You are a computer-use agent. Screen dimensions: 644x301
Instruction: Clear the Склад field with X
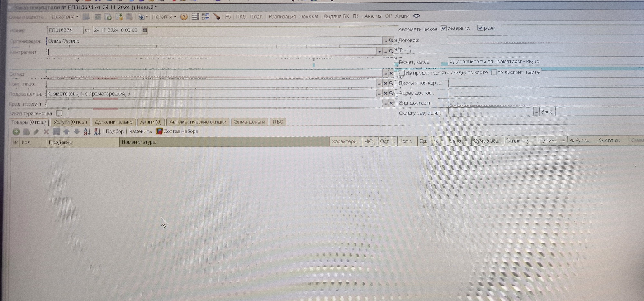[x=391, y=73]
